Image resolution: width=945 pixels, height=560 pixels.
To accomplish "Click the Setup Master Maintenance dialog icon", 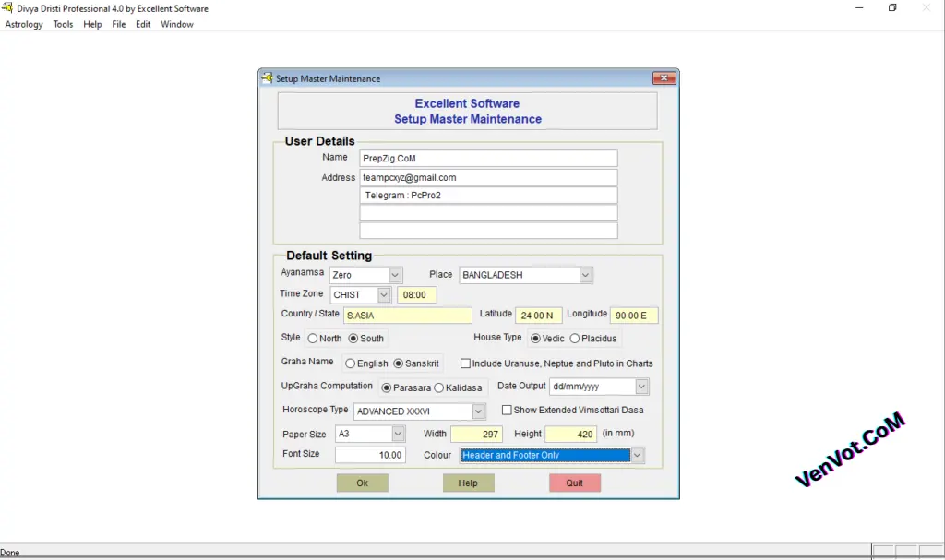I will (x=267, y=77).
